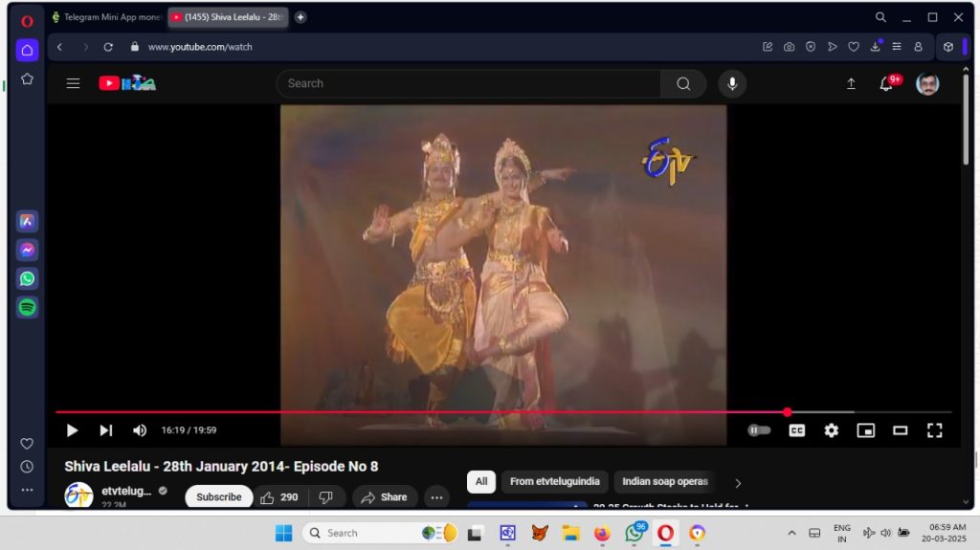The height and width of the screenshot is (550, 980).
Task: Select the Indian soap operas chip
Action: pyautogui.click(x=665, y=481)
